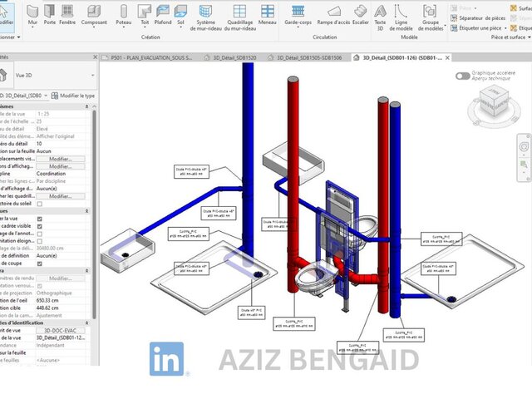
Task: Open the Garde-corps dropdown arrow
Action: point(298,32)
